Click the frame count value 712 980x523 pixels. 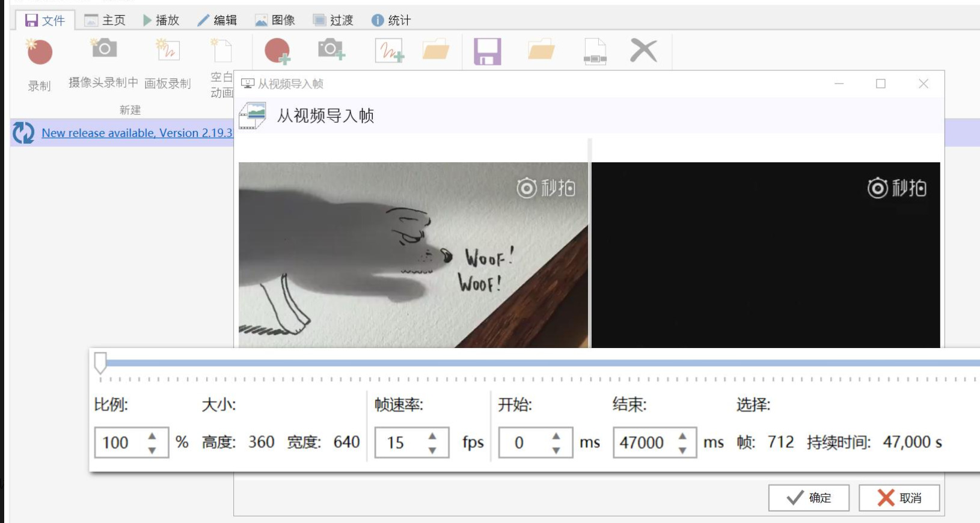tap(780, 442)
